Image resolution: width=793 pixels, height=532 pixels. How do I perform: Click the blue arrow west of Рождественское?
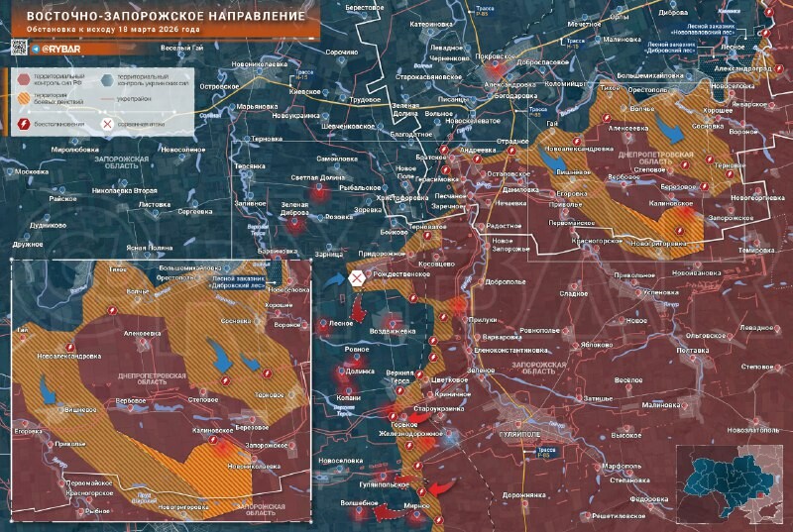(x=334, y=280)
